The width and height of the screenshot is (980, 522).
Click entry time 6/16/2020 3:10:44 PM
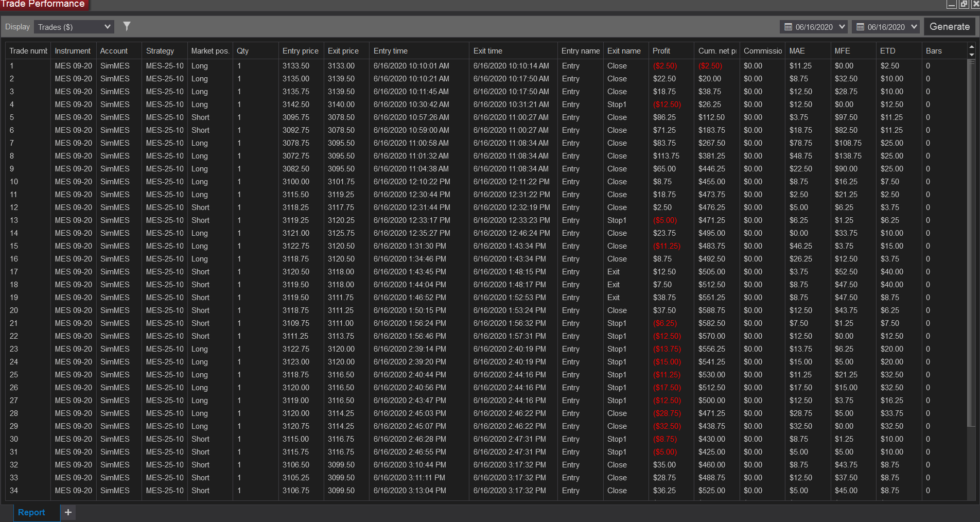point(410,465)
